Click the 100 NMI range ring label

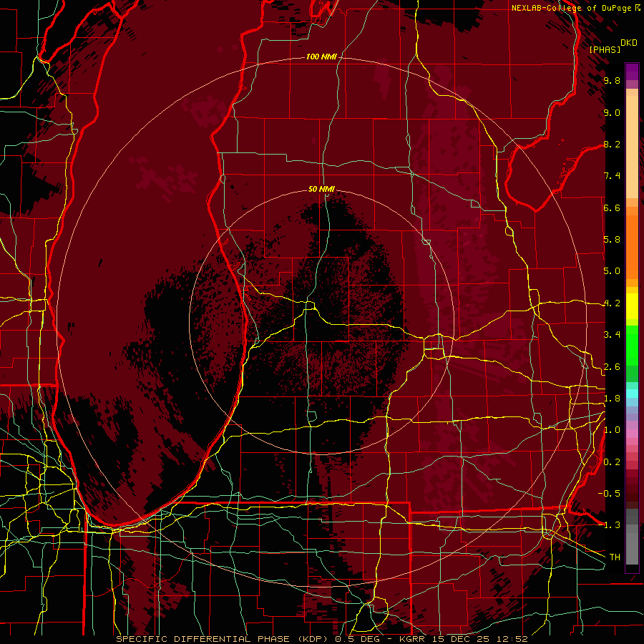coord(321,57)
